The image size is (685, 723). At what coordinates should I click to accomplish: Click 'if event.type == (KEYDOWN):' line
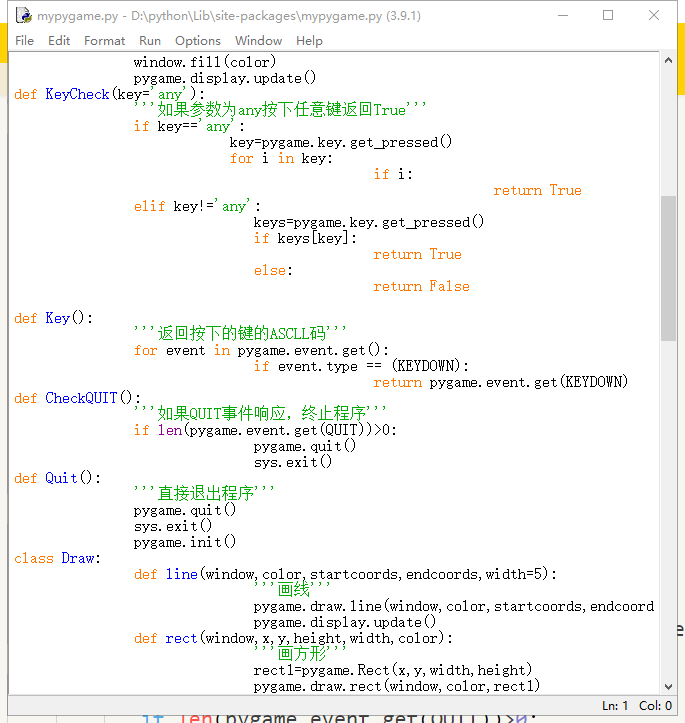coord(361,366)
